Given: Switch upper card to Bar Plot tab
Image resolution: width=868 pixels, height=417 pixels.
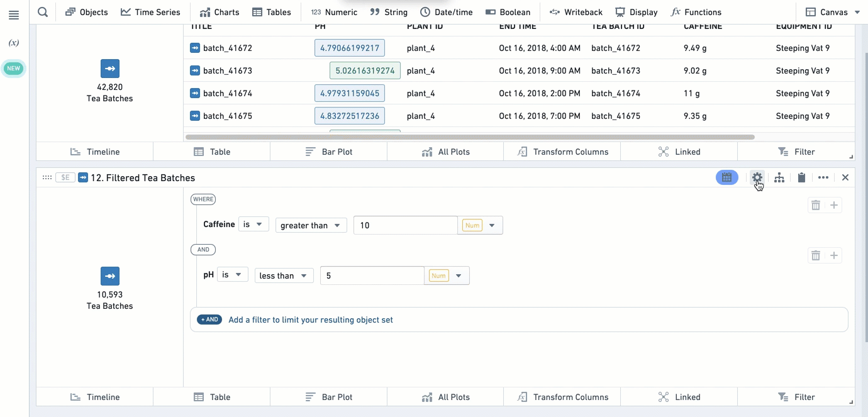Looking at the screenshot, I should [329, 152].
